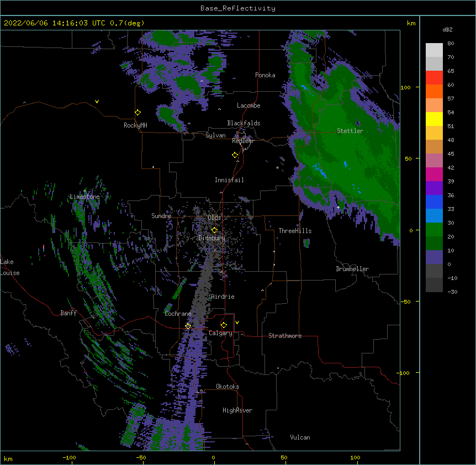Click the Strathmore label
Viewport: 476px width, 465px height.
click(285, 336)
